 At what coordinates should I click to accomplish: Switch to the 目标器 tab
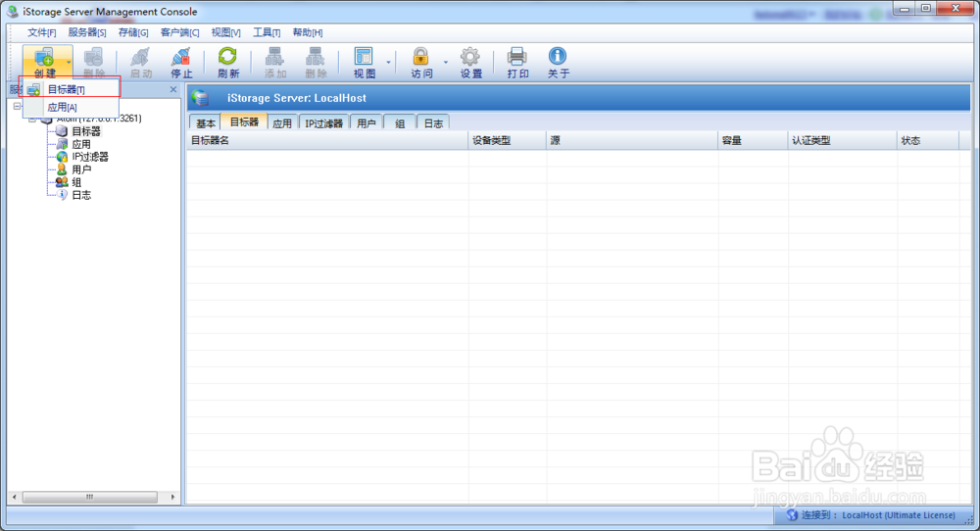click(244, 121)
